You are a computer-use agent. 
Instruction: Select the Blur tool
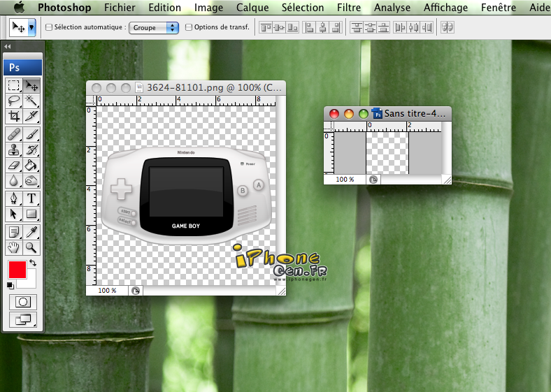coord(14,180)
